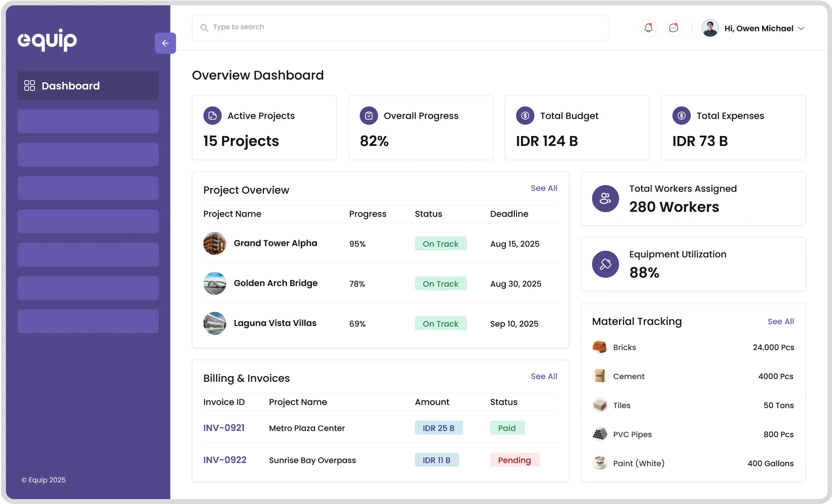Click the Overall Progress clipboard icon
The height and width of the screenshot is (504, 832).
pyautogui.click(x=369, y=116)
